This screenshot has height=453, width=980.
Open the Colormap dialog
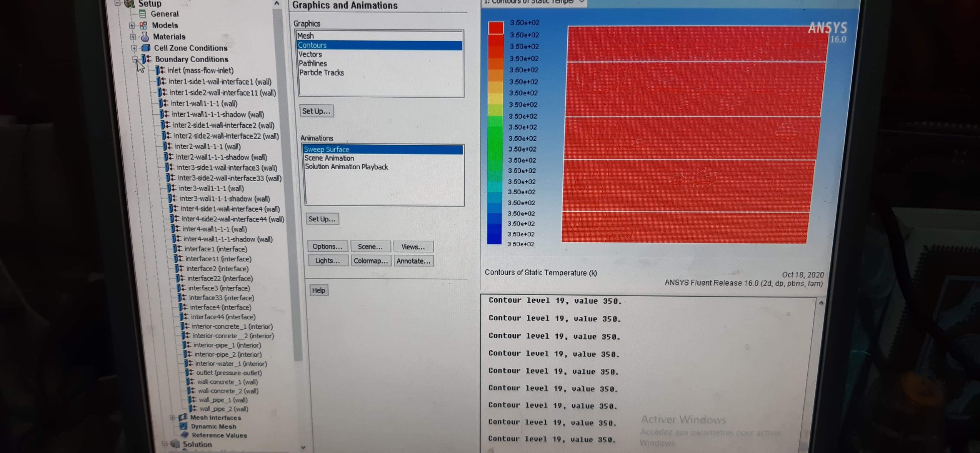(371, 261)
